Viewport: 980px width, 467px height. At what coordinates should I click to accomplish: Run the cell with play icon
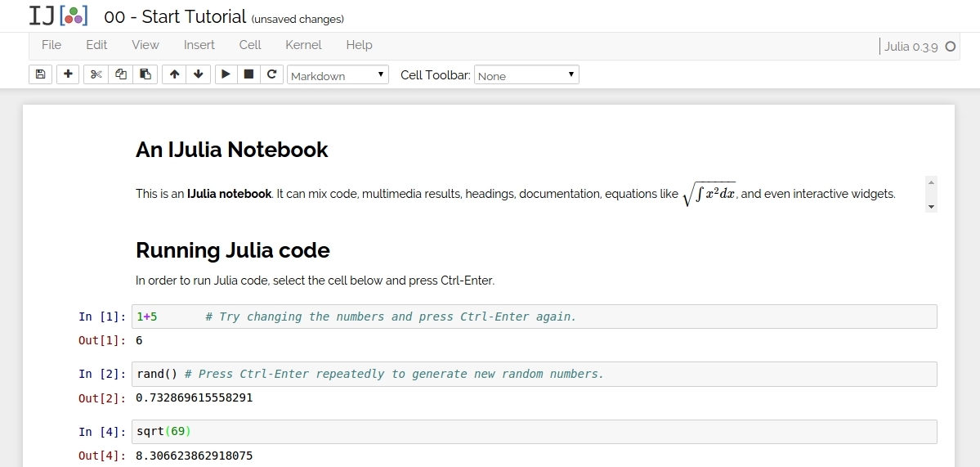coord(226,74)
